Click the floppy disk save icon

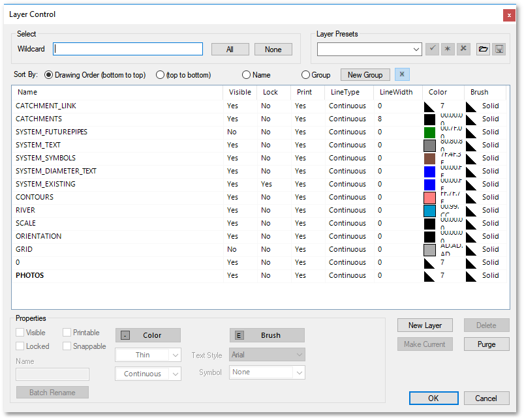coord(499,49)
